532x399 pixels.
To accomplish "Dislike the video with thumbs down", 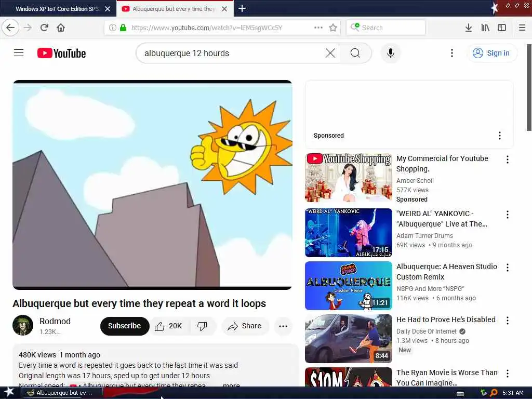I will (202, 326).
